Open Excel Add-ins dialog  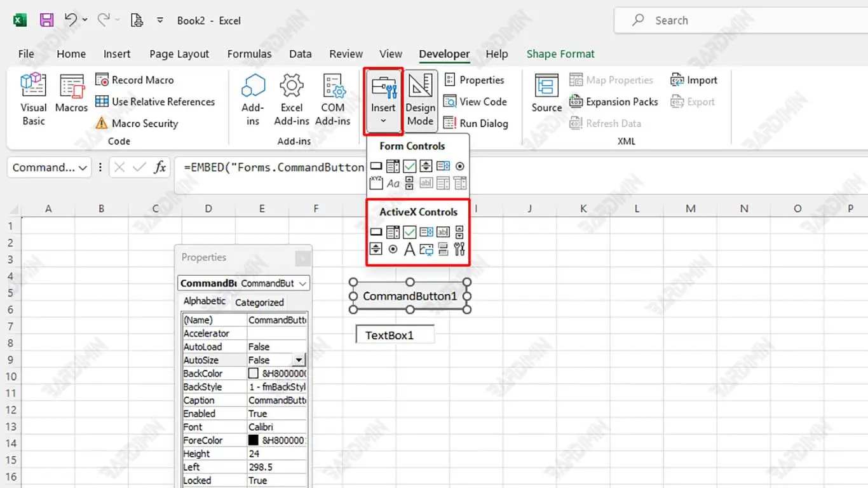pyautogui.click(x=292, y=99)
